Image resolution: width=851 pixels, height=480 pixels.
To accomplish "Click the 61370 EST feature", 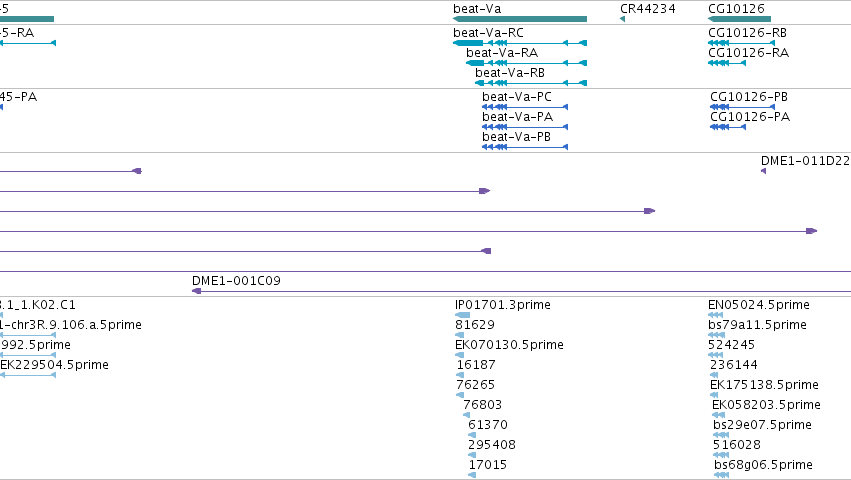I will click(x=472, y=435).
